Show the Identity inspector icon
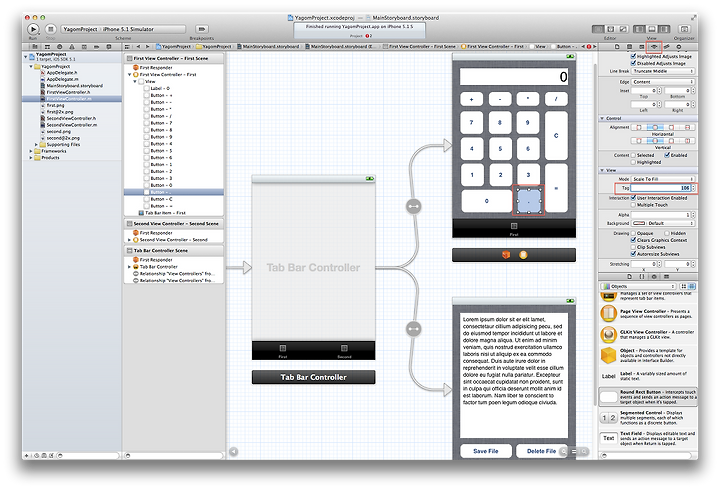720x490 pixels. pos(642,46)
